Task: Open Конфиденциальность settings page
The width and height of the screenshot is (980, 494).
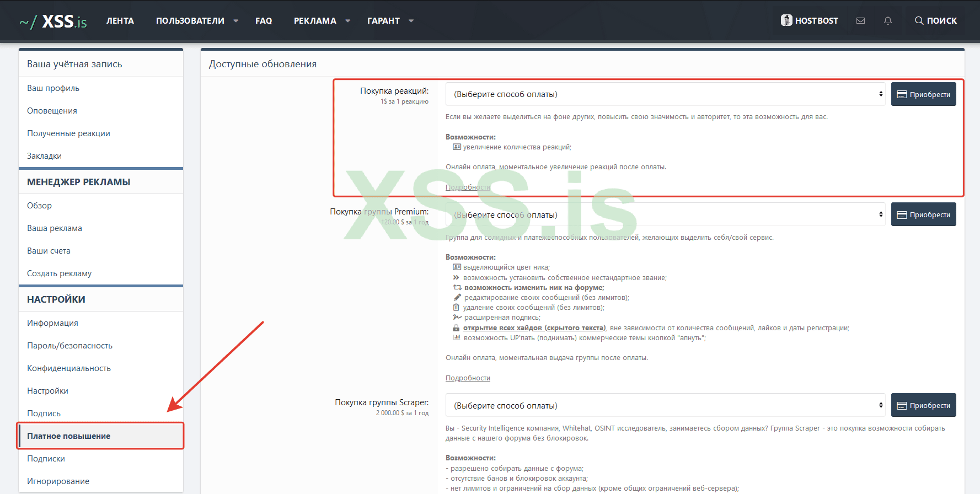Action: click(101, 368)
